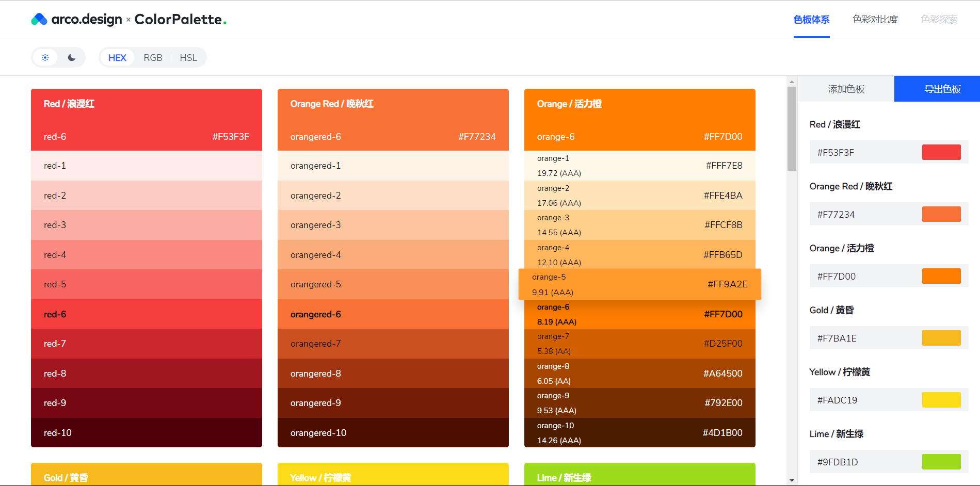Click the ColorPalette title link

pos(181,20)
